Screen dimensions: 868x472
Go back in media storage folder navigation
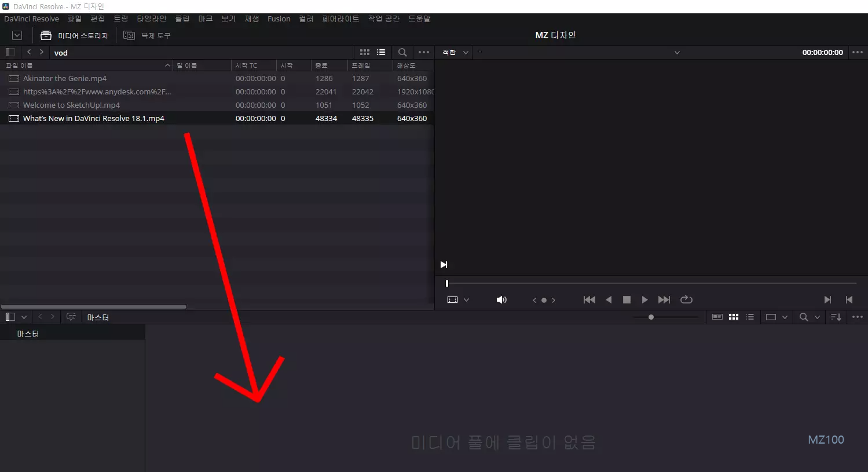point(29,52)
